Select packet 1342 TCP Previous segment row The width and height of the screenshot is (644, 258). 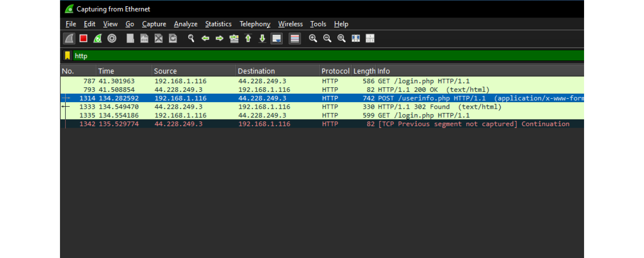(313, 124)
